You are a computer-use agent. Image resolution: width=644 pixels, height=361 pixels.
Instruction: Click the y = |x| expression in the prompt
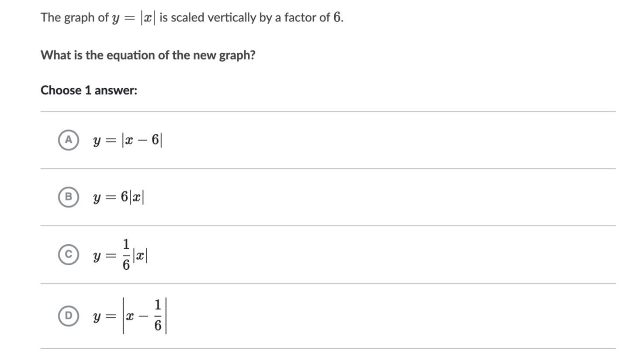[x=133, y=18]
